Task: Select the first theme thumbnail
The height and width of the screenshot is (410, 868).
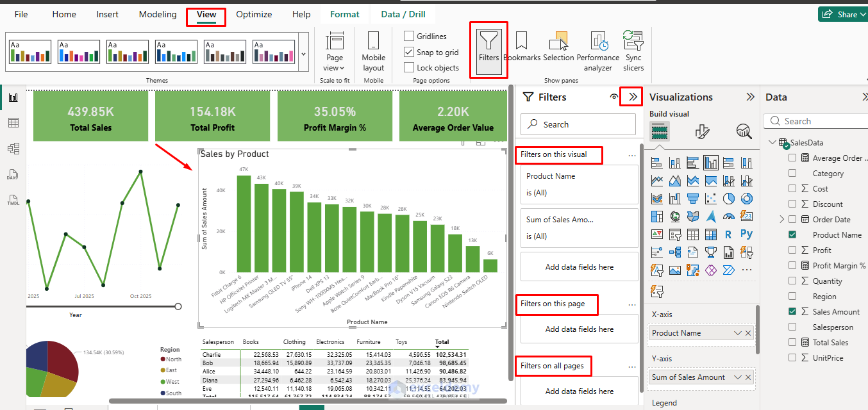Action: [30, 53]
